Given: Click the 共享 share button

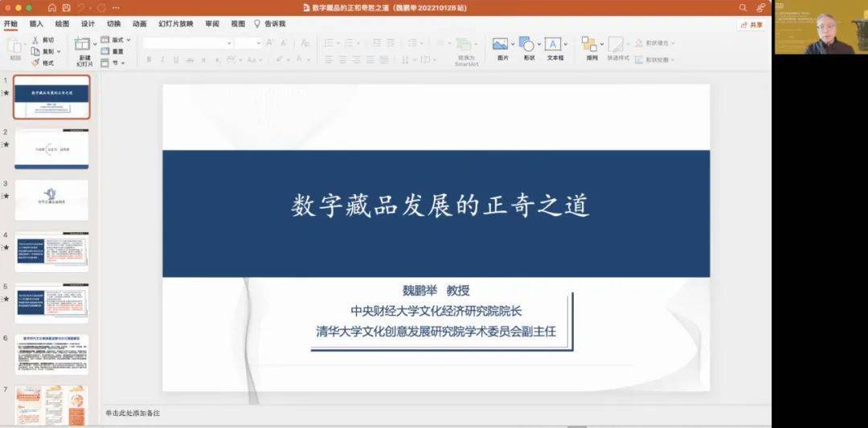Looking at the screenshot, I should tap(751, 25).
